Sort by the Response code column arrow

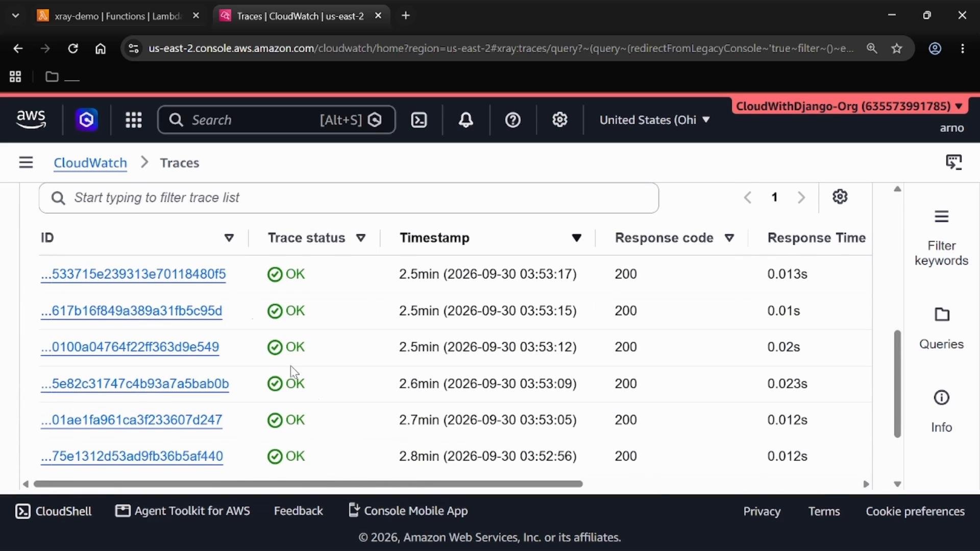click(729, 238)
